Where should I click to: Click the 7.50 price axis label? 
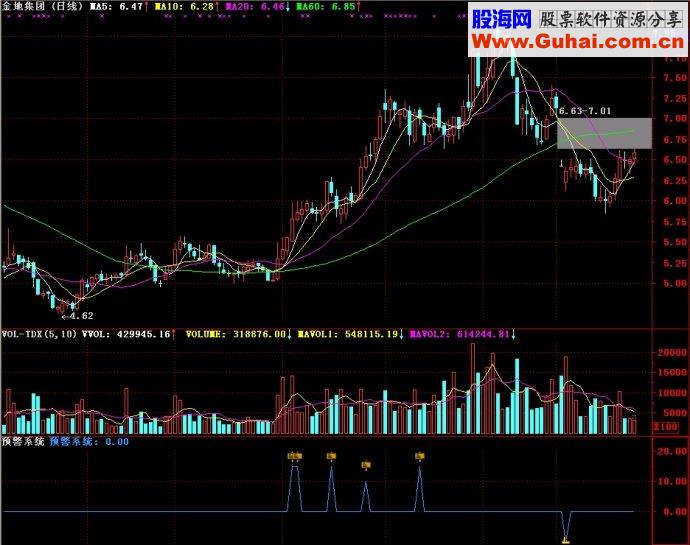pos(674,78)
